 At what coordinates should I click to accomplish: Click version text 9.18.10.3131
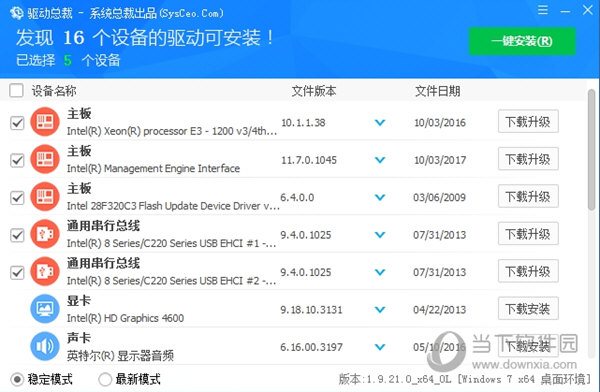pos(311,310)
